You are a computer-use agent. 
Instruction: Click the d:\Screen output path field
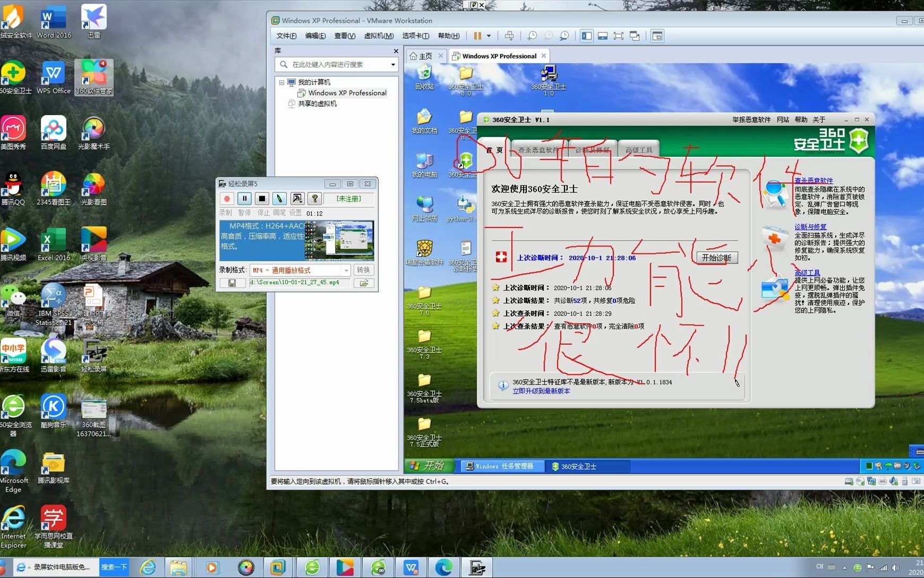pyautogui.click(x=300, y=283)
